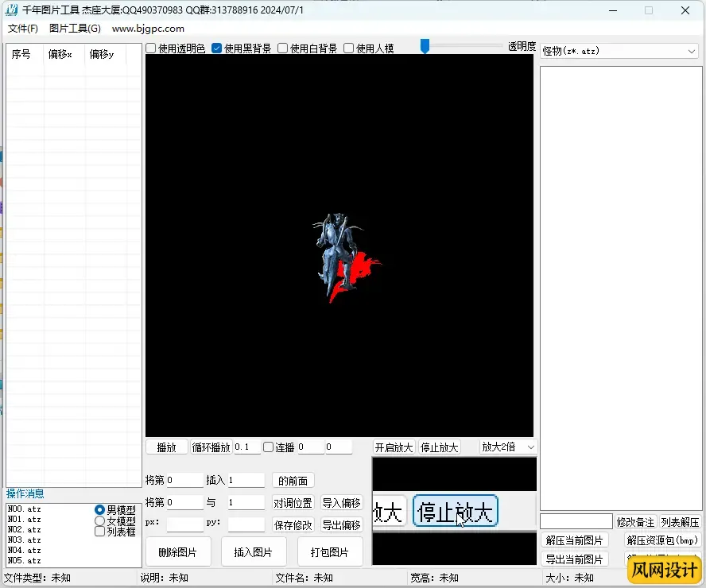The width and height of the screenshot is (706, 588).
Task: Click the monster sprite in the preview
Action: (x=342, y=256)
